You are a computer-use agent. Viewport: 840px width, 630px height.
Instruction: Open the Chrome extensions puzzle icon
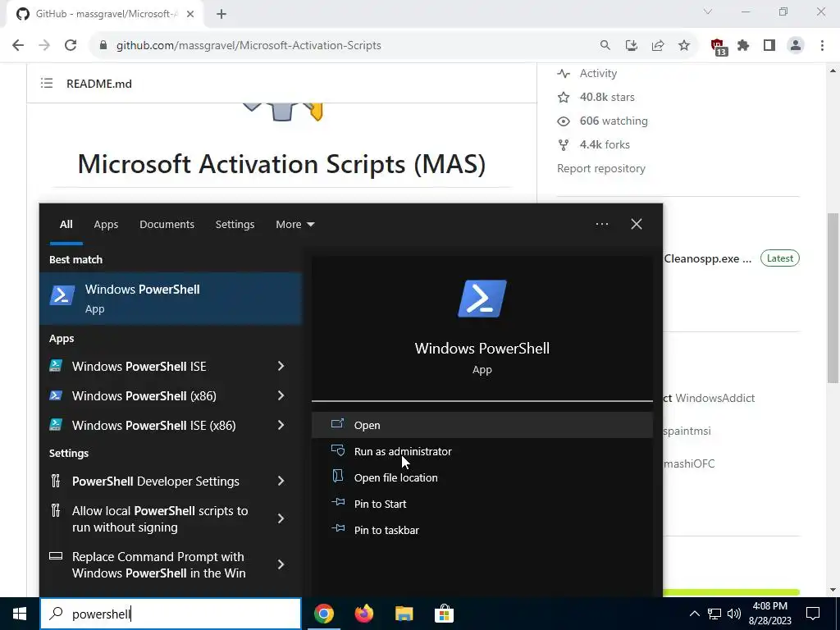coord(743,46)
